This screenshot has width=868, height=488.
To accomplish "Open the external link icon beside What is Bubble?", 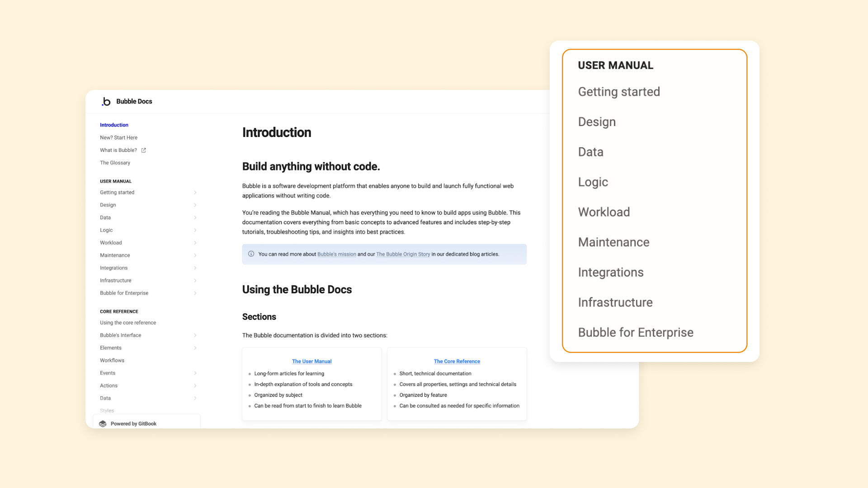I will [143, 150].
